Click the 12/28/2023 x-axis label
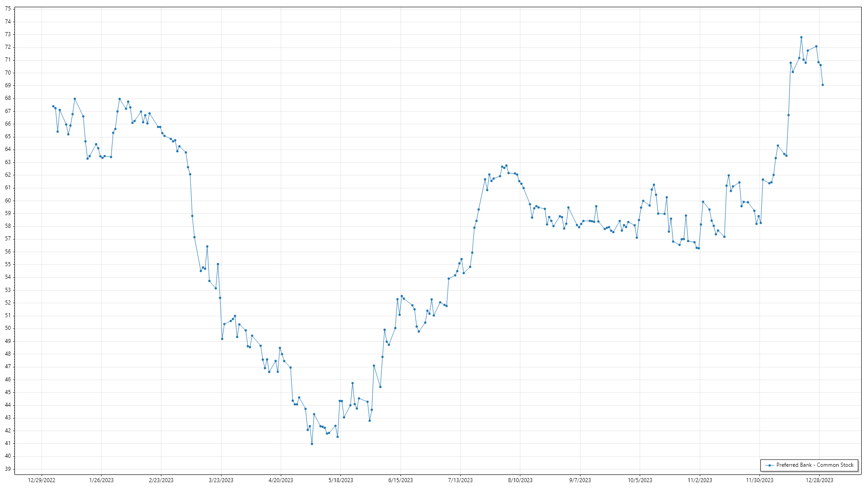 (820, 480)
